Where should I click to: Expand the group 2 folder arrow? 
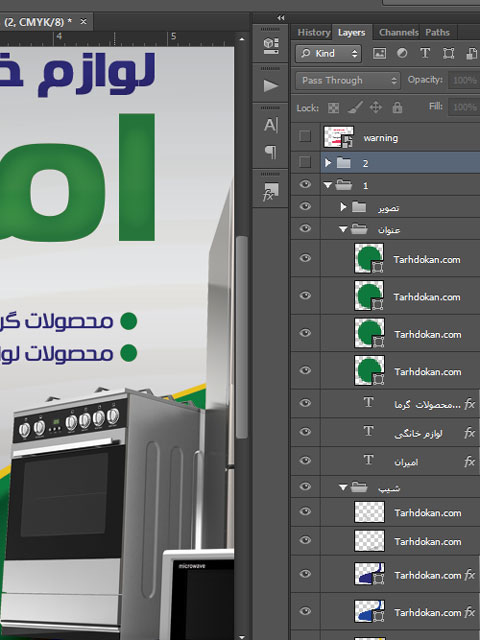(328, 163)
